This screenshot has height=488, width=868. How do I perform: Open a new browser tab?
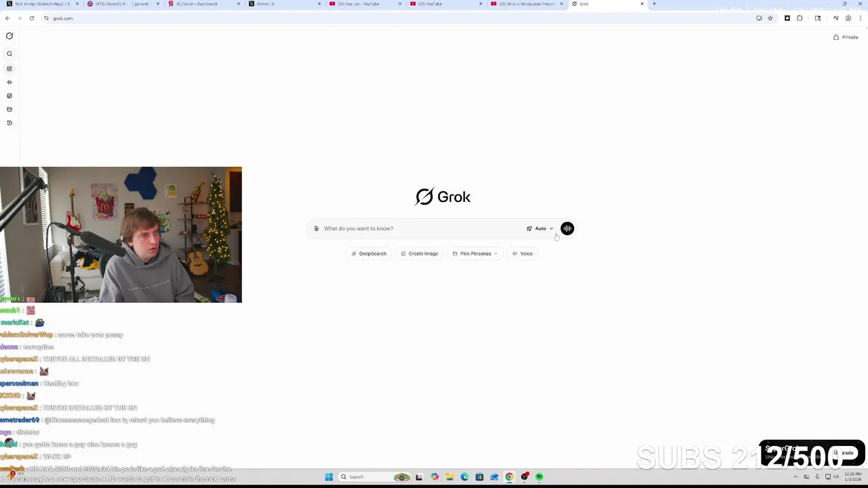654,4
